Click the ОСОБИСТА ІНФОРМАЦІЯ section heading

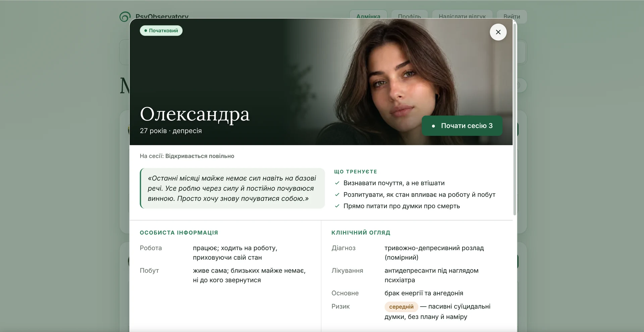[x=179, y=233]
